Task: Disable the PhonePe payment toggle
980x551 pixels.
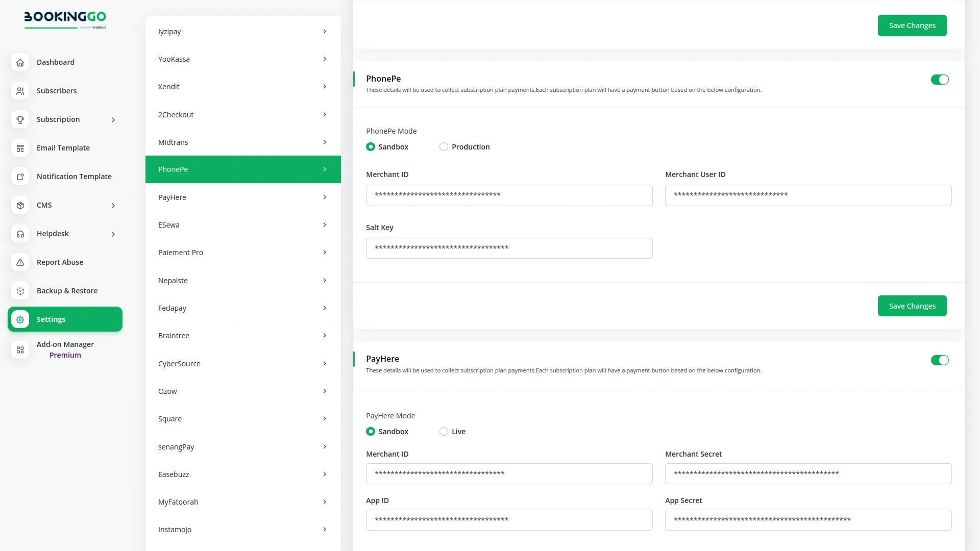Action: (x=939, y=80)
